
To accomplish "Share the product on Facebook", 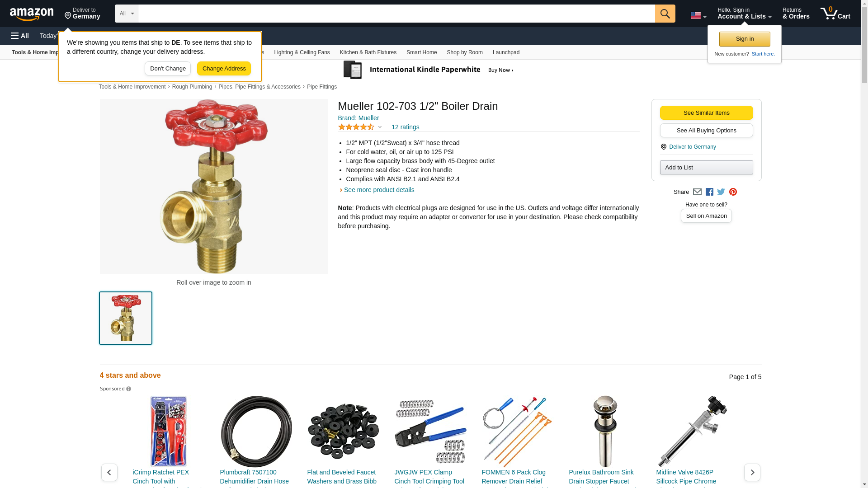I will pyautogui.click(x=709, y=192).
